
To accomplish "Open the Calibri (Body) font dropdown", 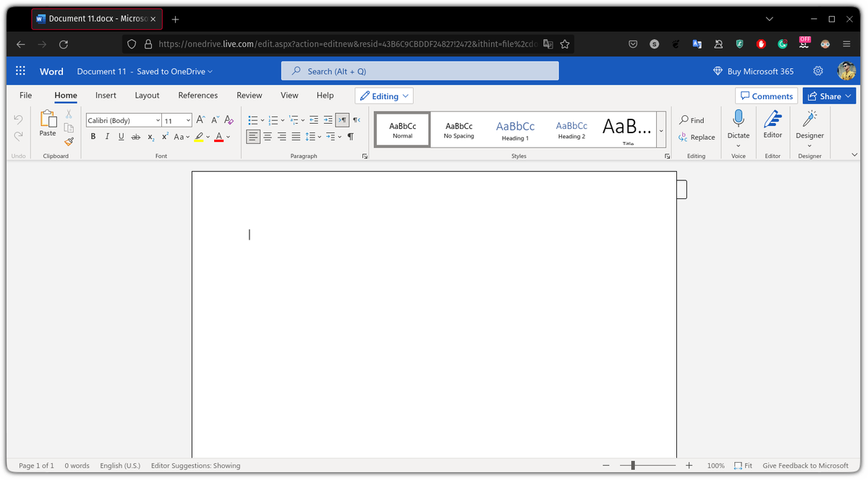I will (x=124, y=120).
